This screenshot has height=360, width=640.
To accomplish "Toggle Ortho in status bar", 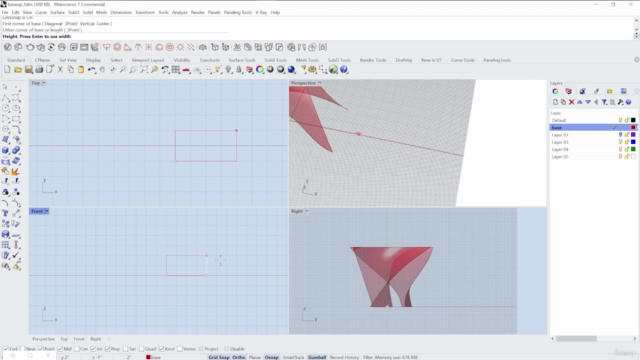I will (239, 357).
